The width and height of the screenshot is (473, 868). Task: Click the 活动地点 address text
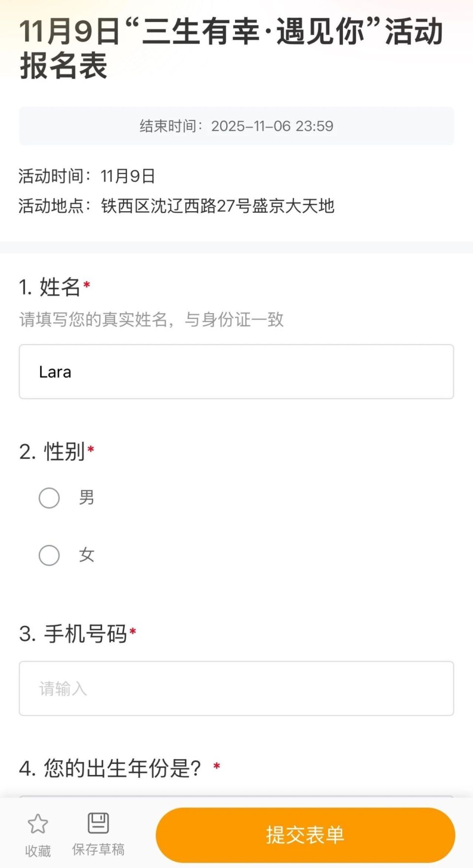(175, 207)
